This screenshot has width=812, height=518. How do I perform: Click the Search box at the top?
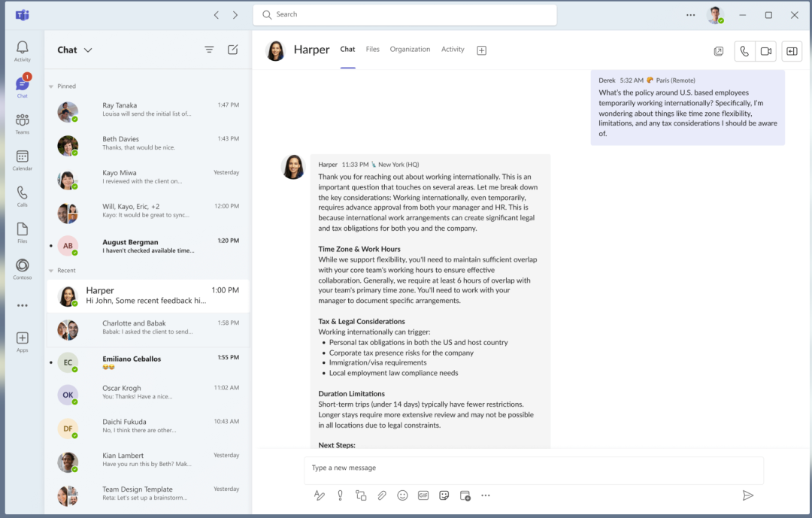[404, 15]
